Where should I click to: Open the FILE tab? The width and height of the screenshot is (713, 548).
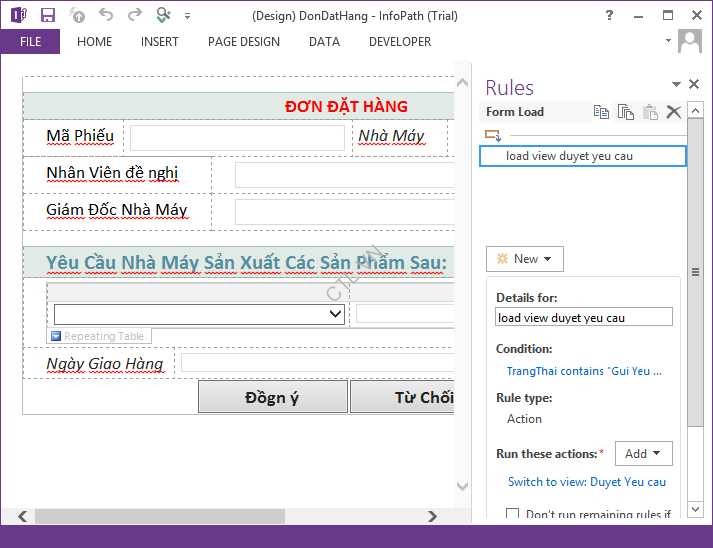pyautogui.click(x=30, y=42)
